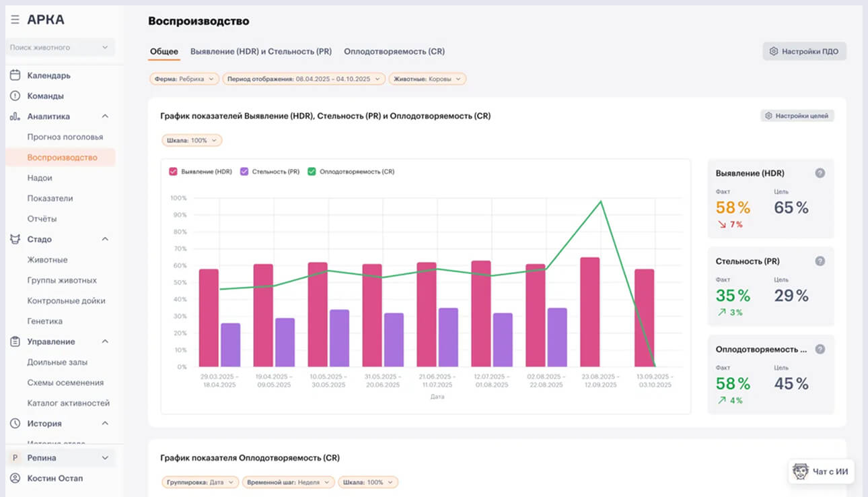
Task: Toggle the Стельность (PR) legend checkbox
Action: [x=244, y=172]
